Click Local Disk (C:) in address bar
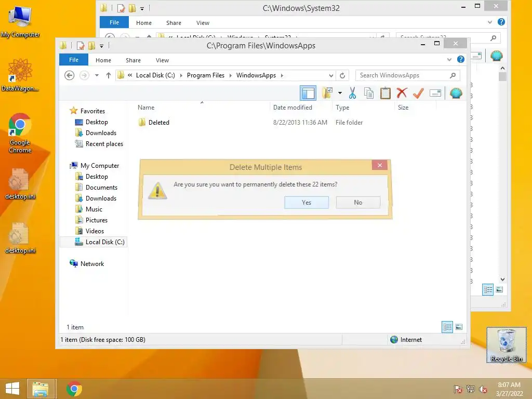This screenshot has width=532, height=399. (x=155, y=75)
